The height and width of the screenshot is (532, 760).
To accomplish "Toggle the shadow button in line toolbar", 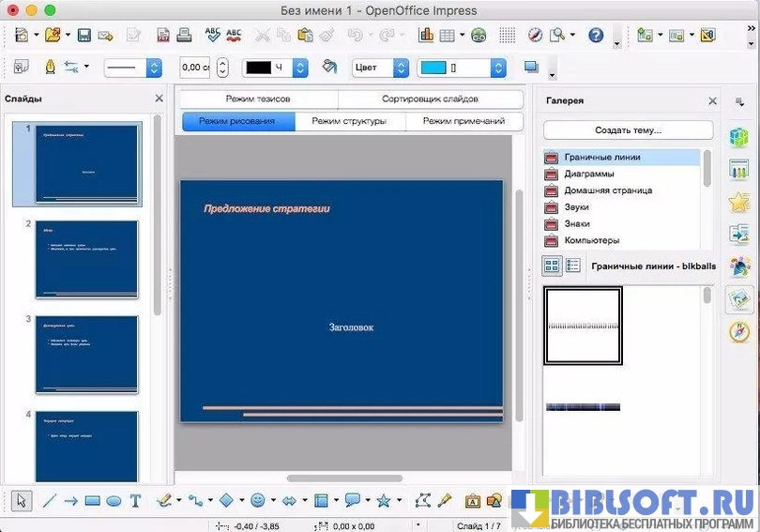I will click(532, 68).
